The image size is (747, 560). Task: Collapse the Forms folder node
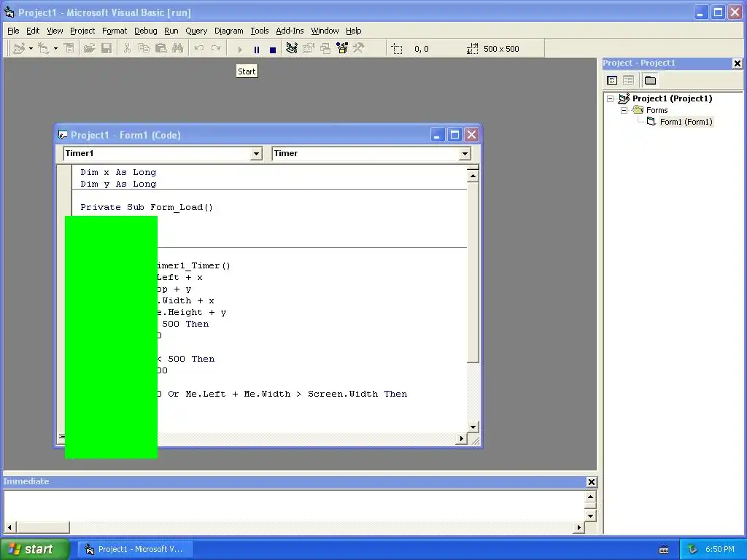(x=624, y=111)
